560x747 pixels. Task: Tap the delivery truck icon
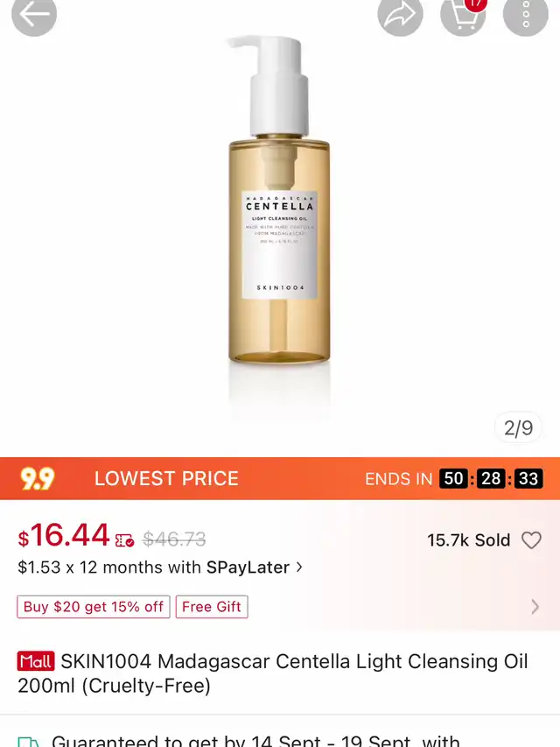[29, 743]
